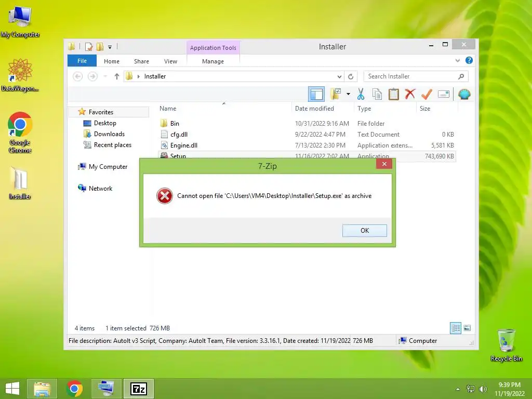Click the network tray icon
The width and height of the screenshot is (532, 399).
[x=470, y=389]
